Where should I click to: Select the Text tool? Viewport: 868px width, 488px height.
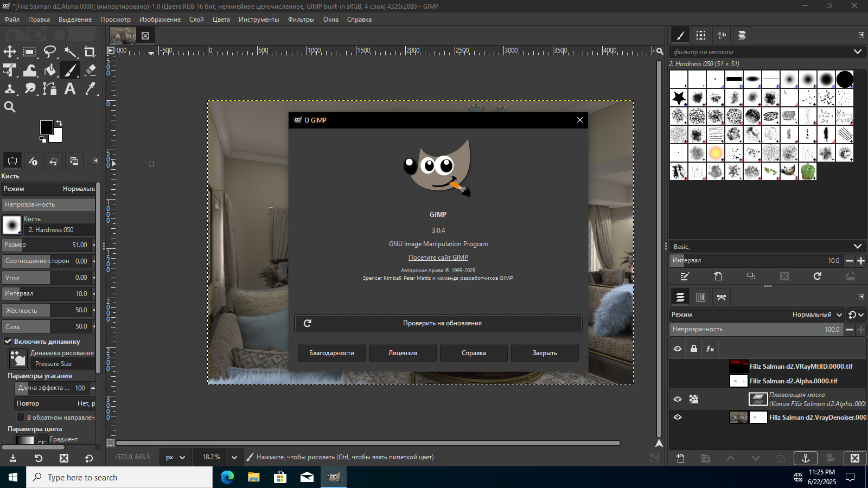click(x=71, y=88)
